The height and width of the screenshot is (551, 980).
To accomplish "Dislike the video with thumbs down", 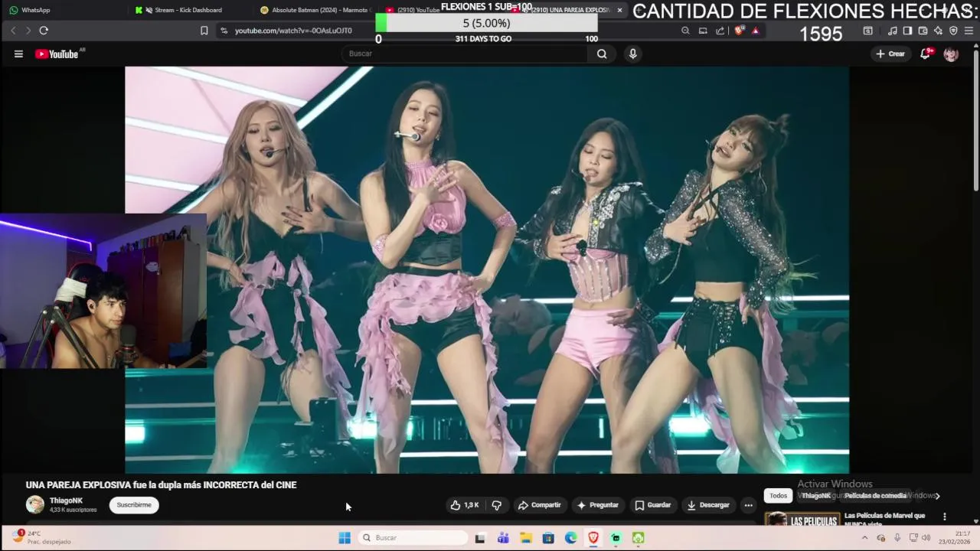I will point(497,505).
